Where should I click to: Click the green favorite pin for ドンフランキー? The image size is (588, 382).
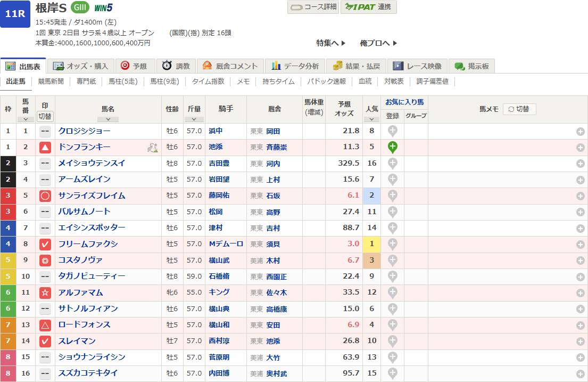[x=392, y=148]
